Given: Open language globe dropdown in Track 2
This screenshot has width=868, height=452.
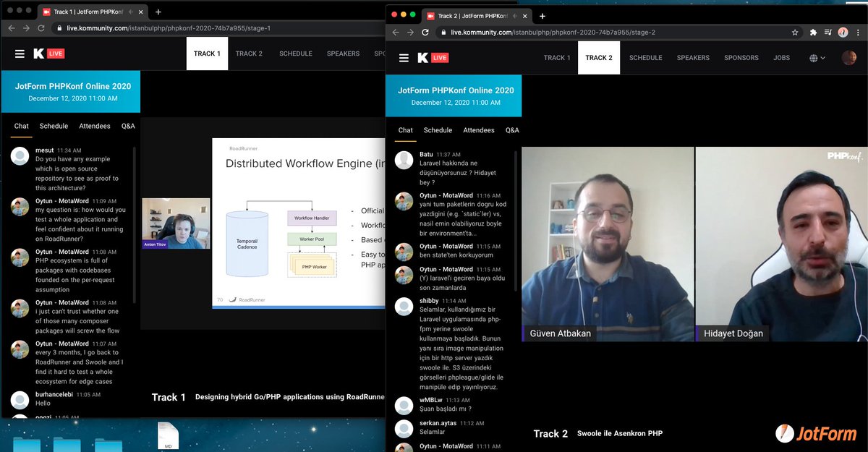Looking at the screenshot, I should click(817, 58).
